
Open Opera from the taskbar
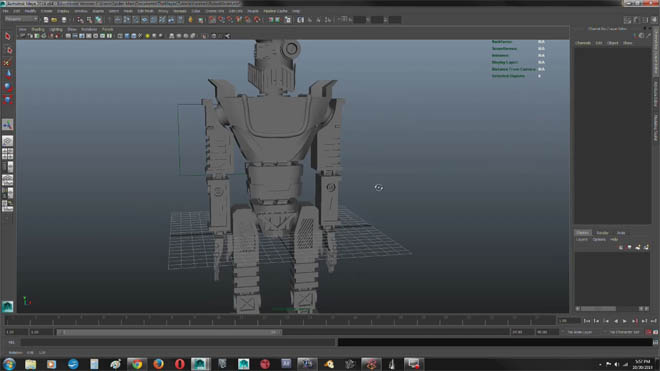coord(180,364)
